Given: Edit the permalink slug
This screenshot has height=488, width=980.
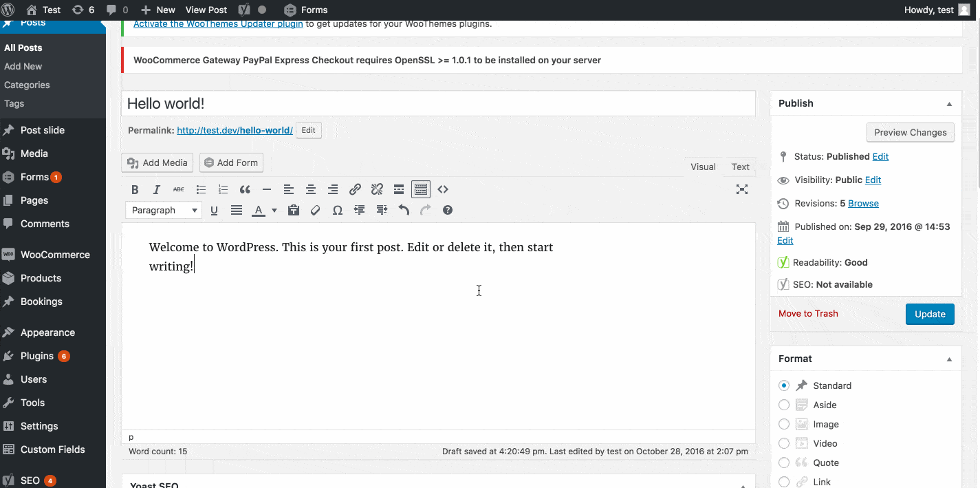Looking at the screenshot, I should tap(309, 130).
